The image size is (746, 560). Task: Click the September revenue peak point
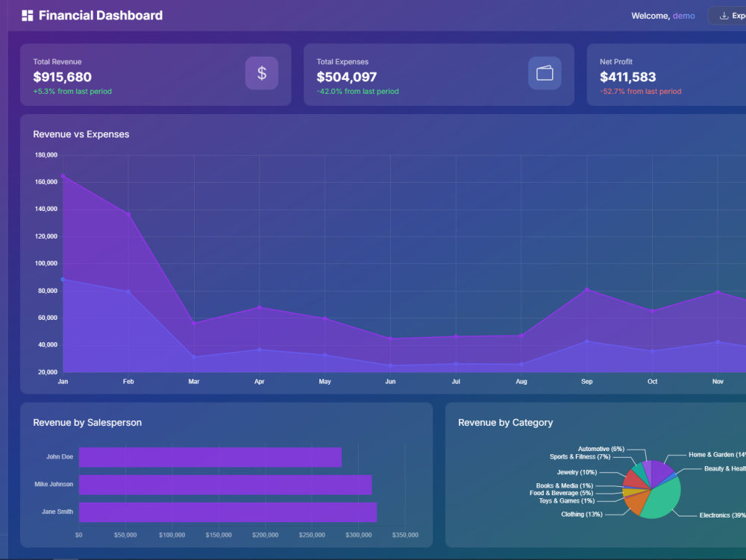pyautogui.click(x=586, y=289)
